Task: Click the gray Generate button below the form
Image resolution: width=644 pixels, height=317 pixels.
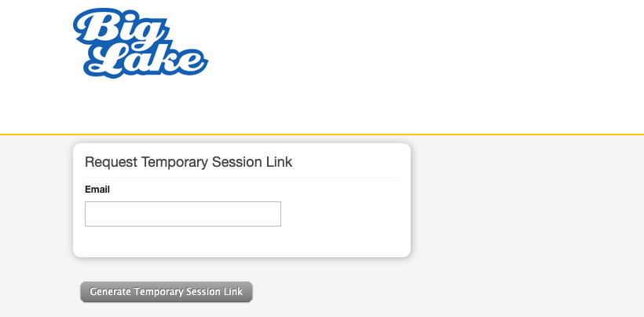Action: [166, 292]
